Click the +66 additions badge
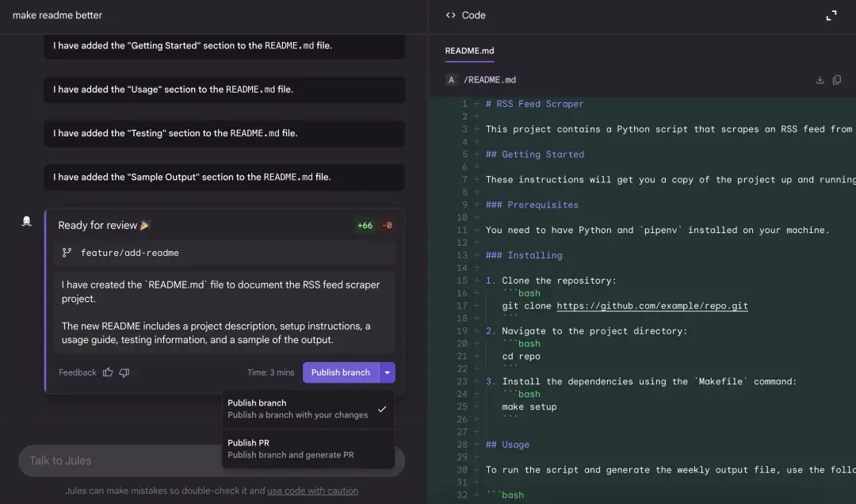Viewport: 856px width, 504px height. pyautogui.click(x=365, y=226)
